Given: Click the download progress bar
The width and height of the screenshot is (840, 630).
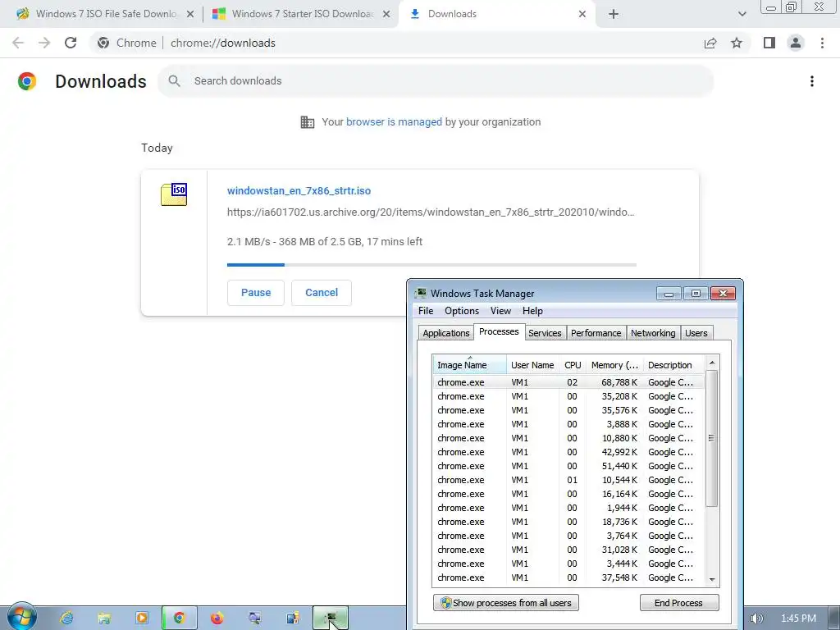Looking at the screenshot, I should [x=431, y=265].
